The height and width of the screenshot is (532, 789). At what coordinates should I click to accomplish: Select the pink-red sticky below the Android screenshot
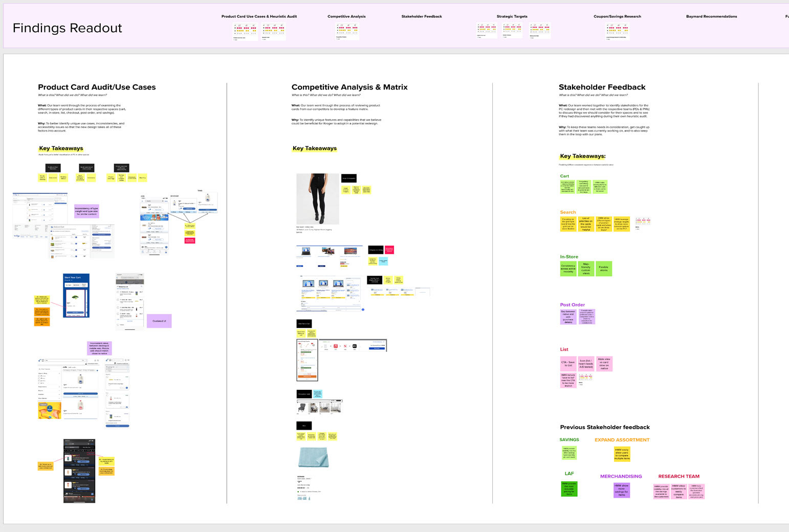190,240
